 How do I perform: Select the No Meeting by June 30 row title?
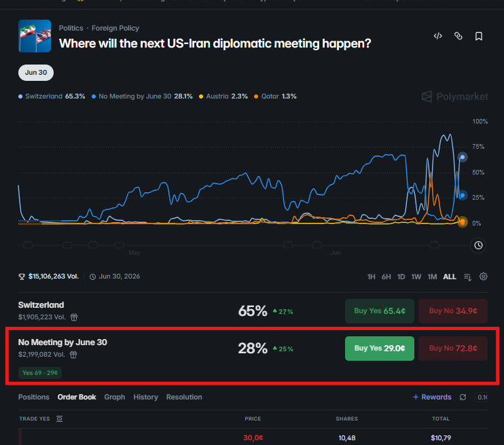tap(62, 342)
